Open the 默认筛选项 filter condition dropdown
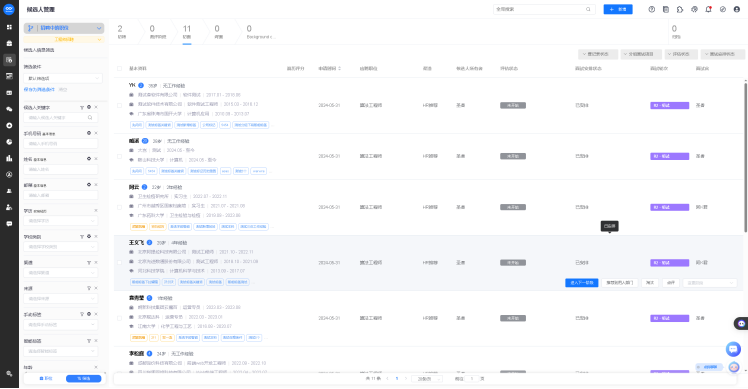 pos(62,78)
